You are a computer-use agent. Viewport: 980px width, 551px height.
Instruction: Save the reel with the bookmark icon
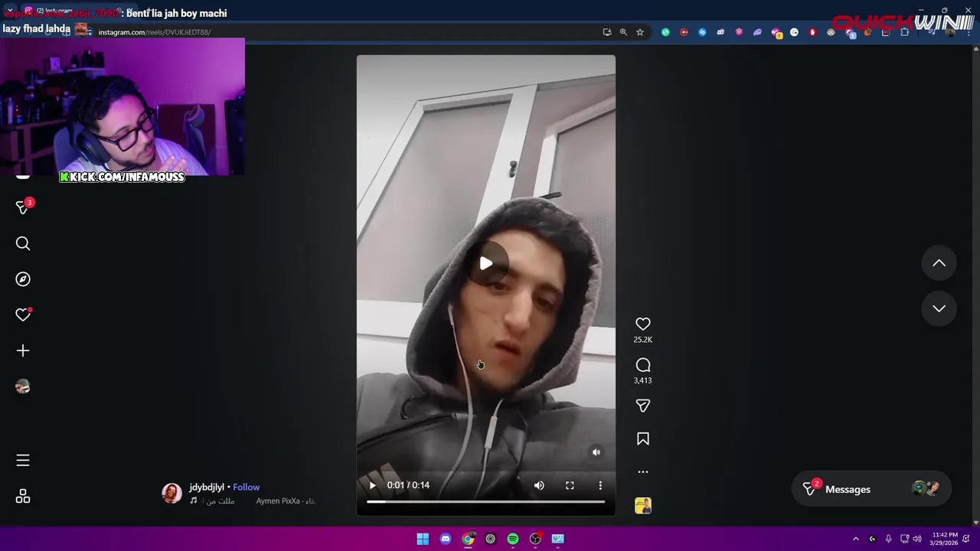[643, 439]
